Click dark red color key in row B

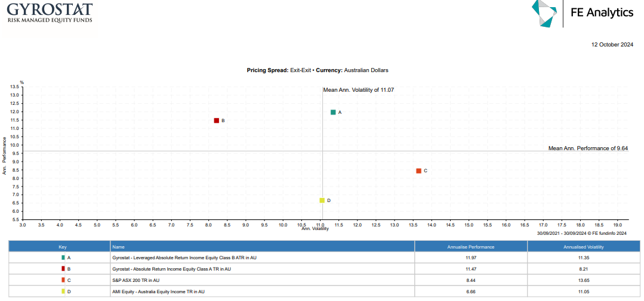(x=63, y=269)
